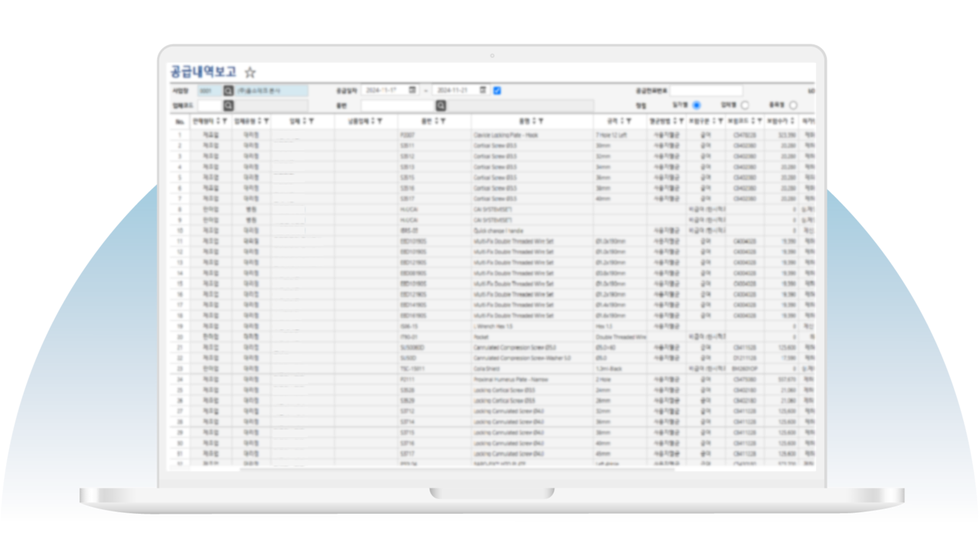Select the 업체별 sort radio button
Screen dimensions: 980x552
click(x=745, y=106)
